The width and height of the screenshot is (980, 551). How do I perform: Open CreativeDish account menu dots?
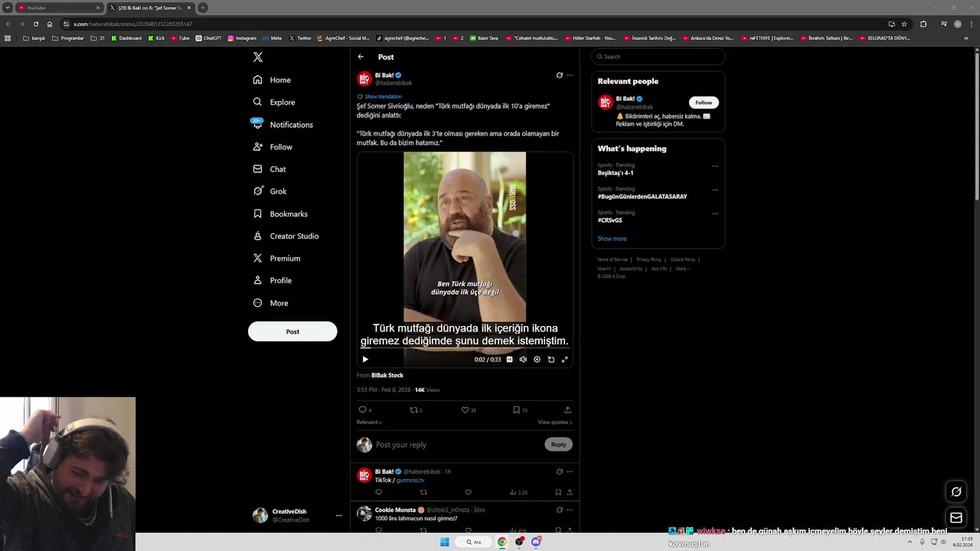338,516
